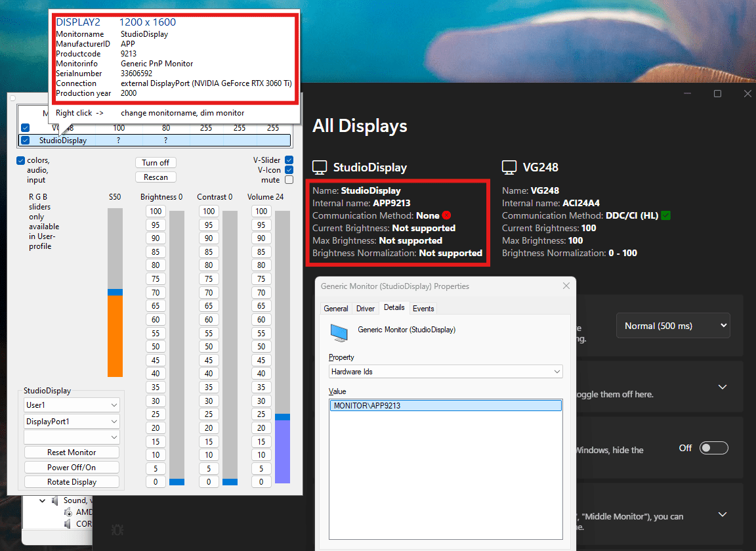Click the Rotate Display button
Viewport: 756px width, 551px height.
(72, 482)
